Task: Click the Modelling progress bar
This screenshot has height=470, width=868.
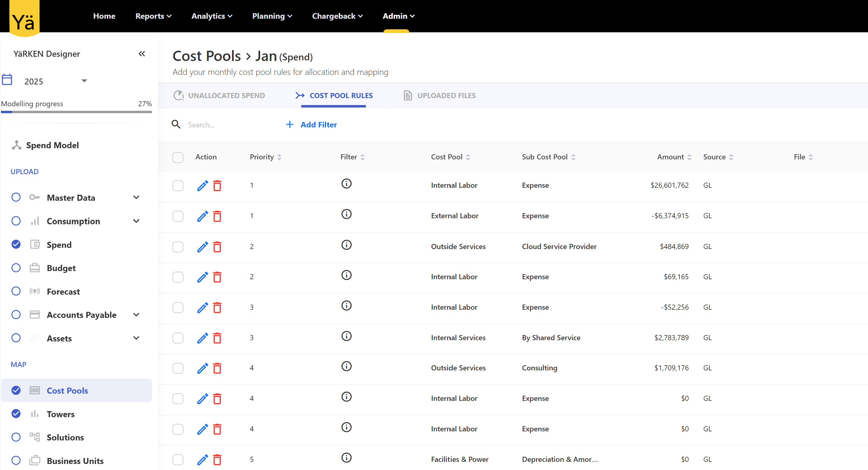Action: coord(76,112)
